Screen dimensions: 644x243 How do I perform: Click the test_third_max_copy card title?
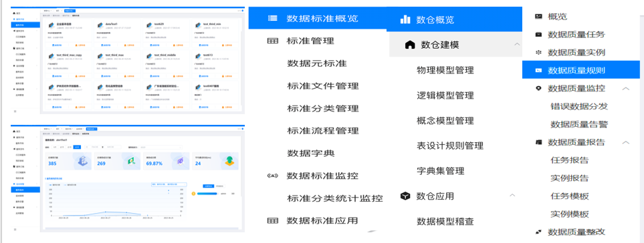[69, 55]
